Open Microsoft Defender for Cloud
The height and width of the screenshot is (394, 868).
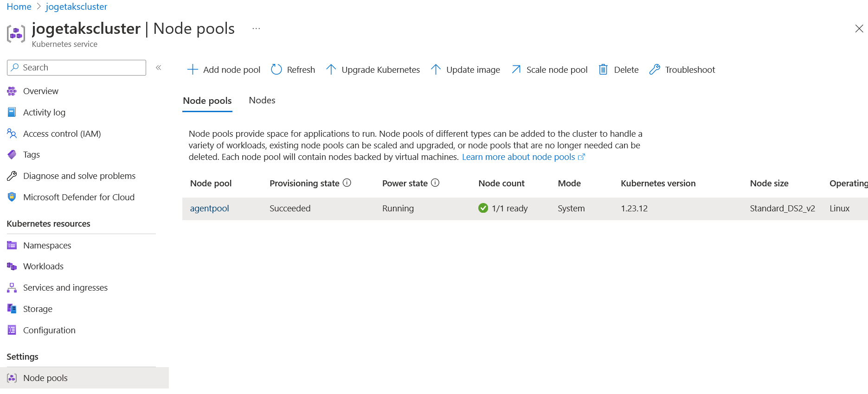pos(78,197)
